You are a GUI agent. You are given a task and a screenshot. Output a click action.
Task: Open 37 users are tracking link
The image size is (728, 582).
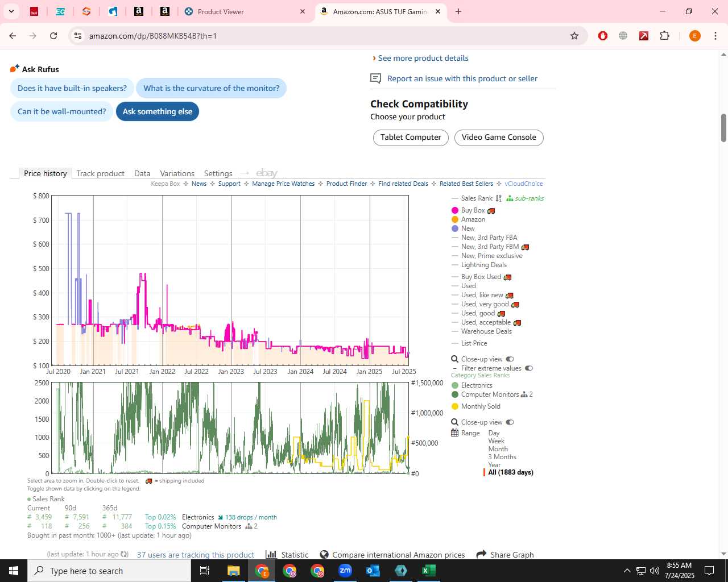click(x=196, y=555)
